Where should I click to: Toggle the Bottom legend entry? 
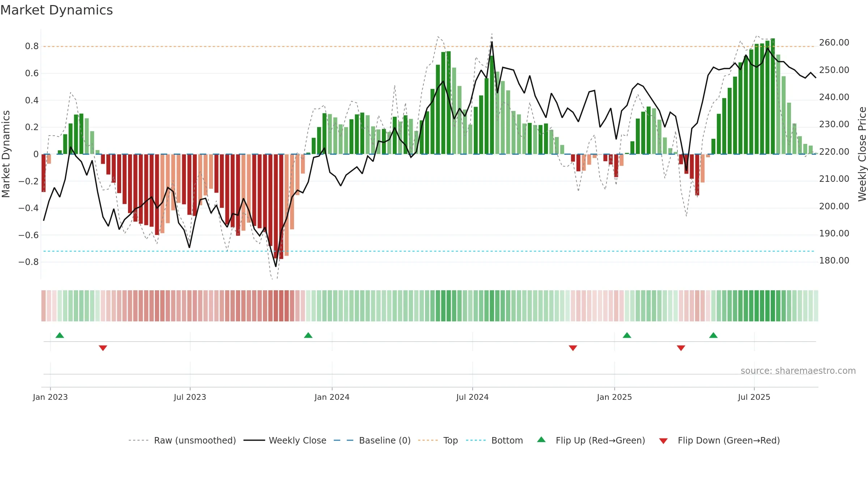coord(494,440)
